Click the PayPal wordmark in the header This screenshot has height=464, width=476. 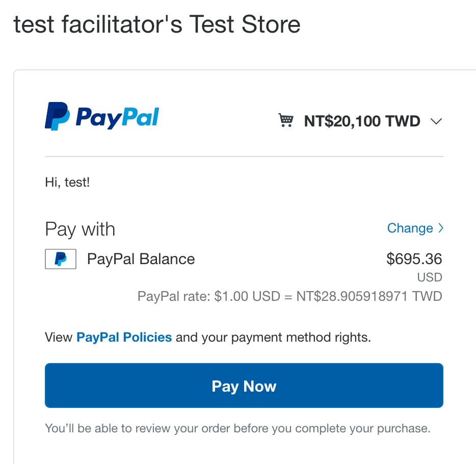(117, 118)
